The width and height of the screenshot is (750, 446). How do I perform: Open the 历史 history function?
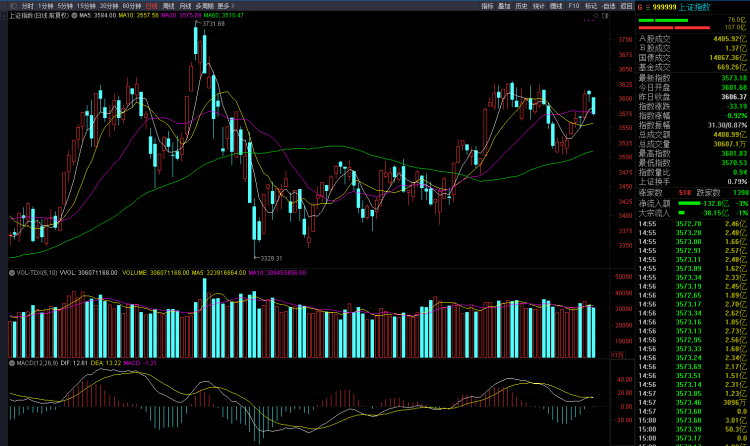point(521,6)
